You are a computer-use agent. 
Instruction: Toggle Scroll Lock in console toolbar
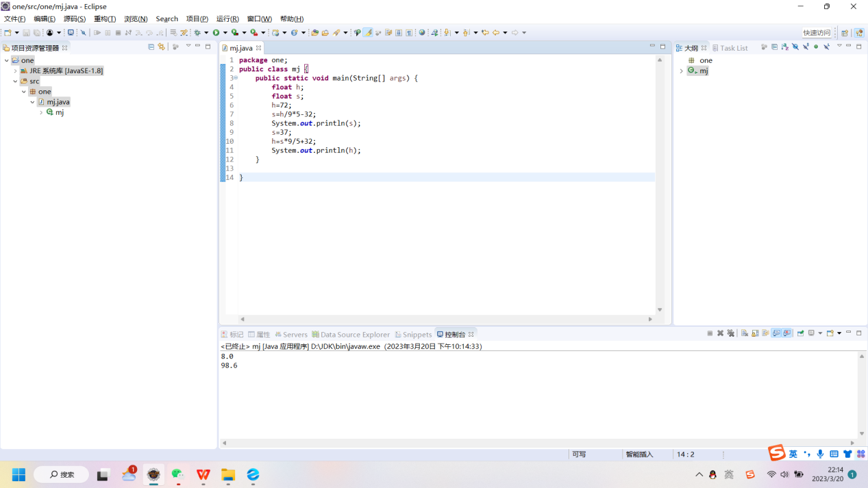click(x=755, y=333)
